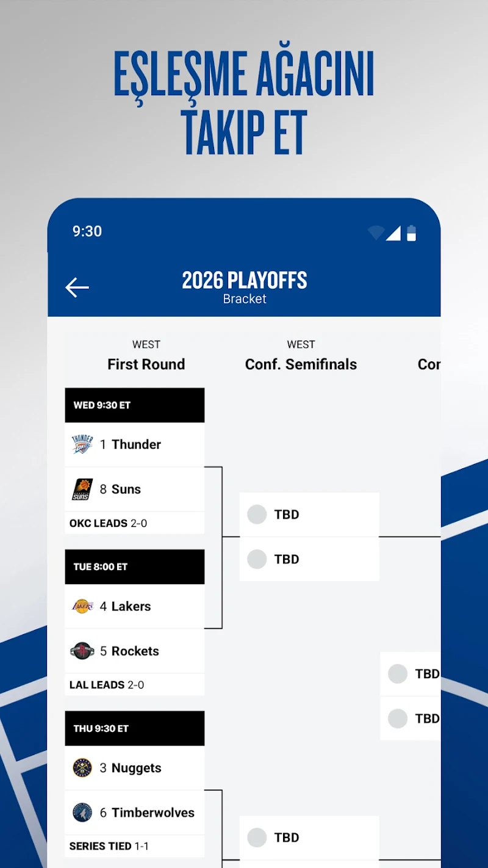Tap the Wi-Fi status icon

tap(376, 233)
